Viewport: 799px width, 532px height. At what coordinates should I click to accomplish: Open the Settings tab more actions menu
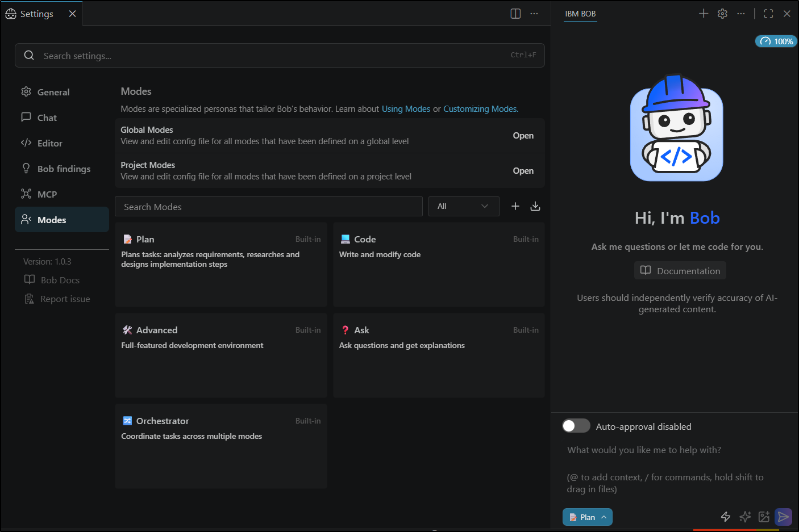(x=534, y=14)
